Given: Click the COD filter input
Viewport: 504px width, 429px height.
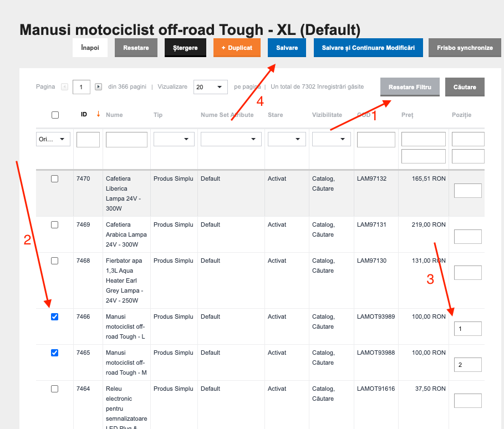Looking at the screenshot, I should [x=376, y=140].
